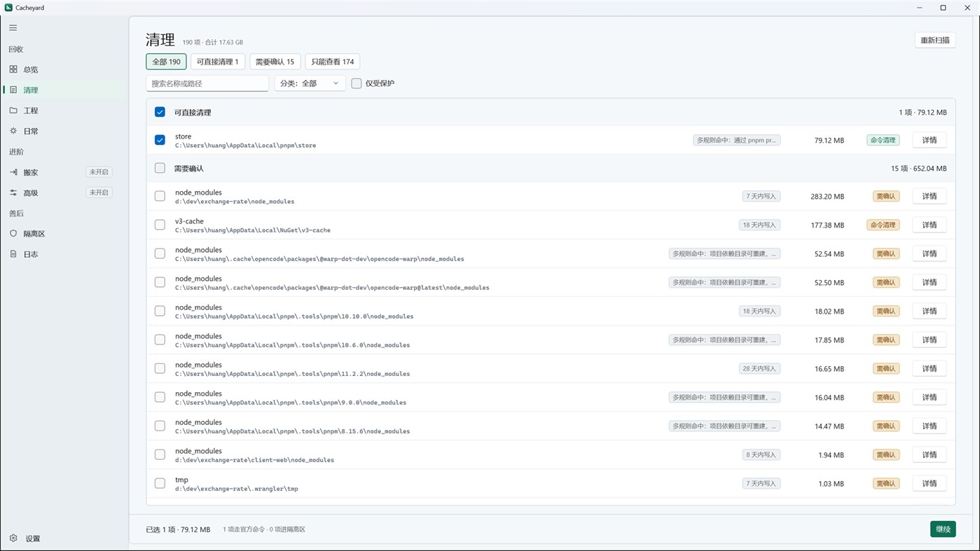Click the search name or path field
The image size is (980, 551).
click(207, 83)
